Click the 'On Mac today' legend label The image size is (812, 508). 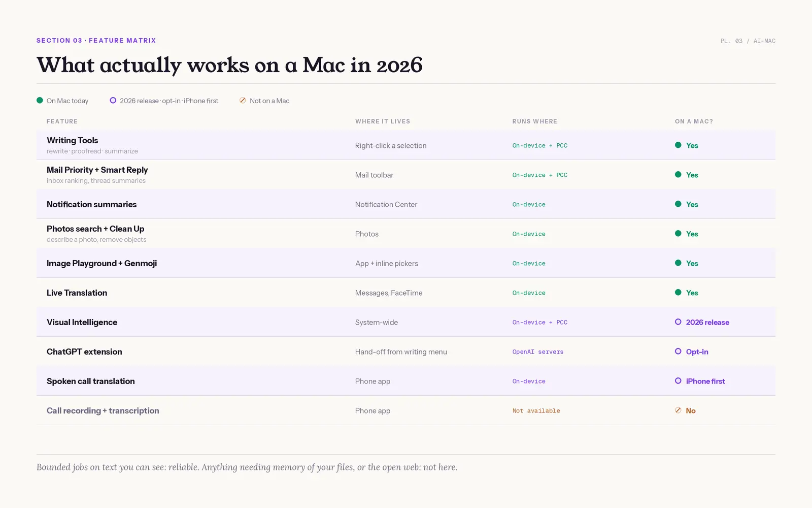pyautogui.click(x=67, y=101)
